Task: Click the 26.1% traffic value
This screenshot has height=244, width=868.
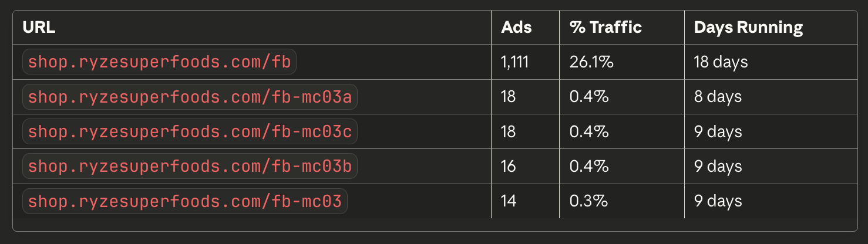Action: pos(591,62)
